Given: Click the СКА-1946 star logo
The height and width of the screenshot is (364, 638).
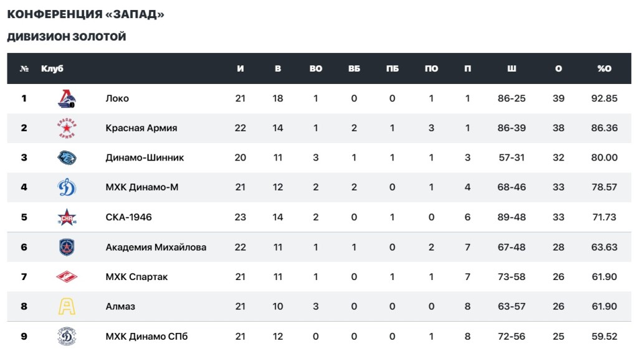Looking at the screenshot, I should [x=67, y=217].
